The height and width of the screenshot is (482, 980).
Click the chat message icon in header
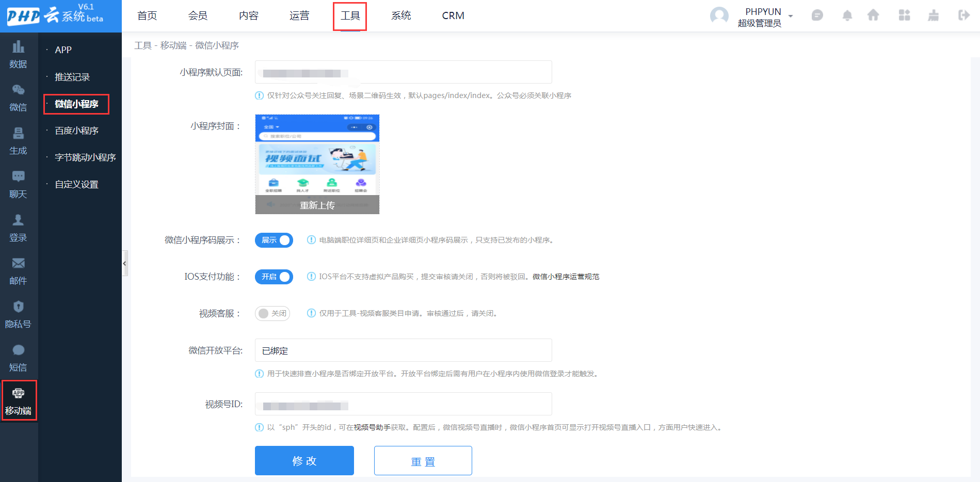817,15
